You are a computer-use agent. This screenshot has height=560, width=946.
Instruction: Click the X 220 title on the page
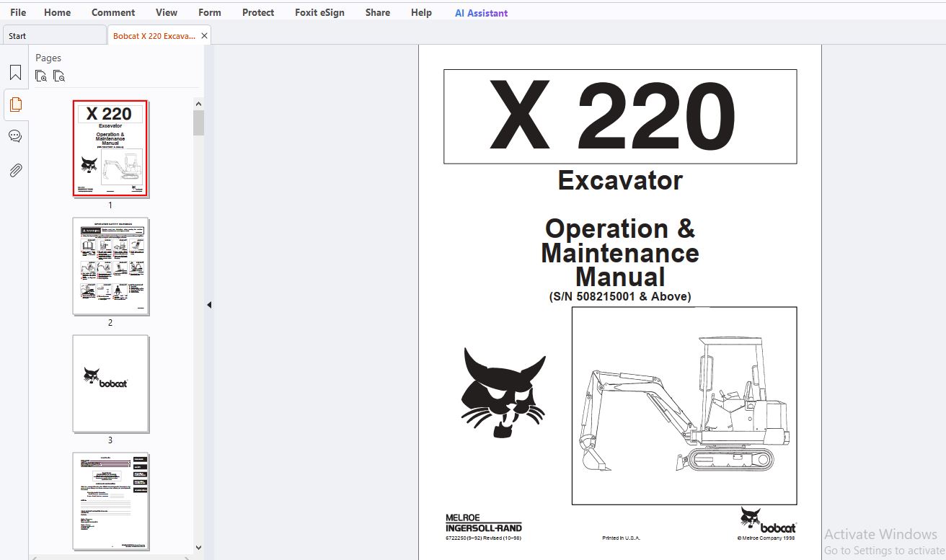(x=613, y=116)
